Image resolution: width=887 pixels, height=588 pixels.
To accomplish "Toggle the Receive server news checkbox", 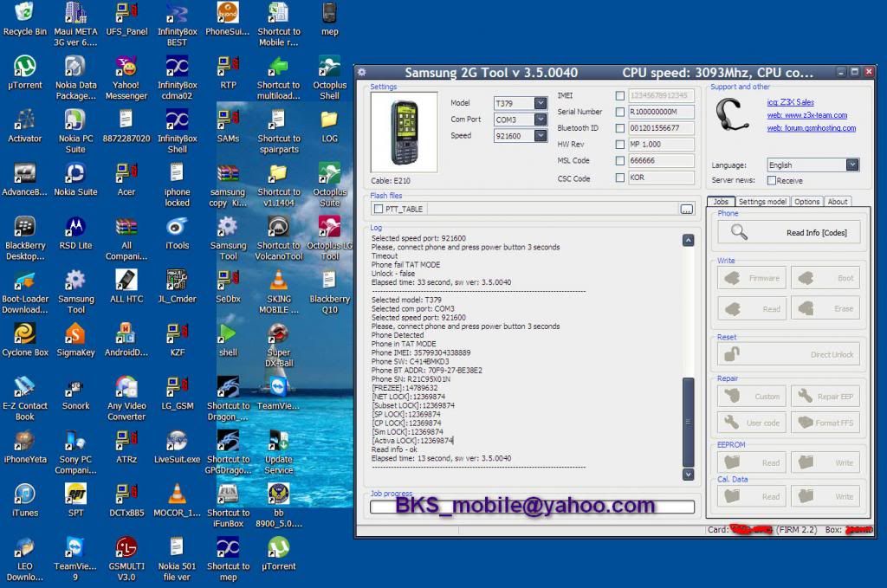I will pyautogui.click(x=771, y=180).
